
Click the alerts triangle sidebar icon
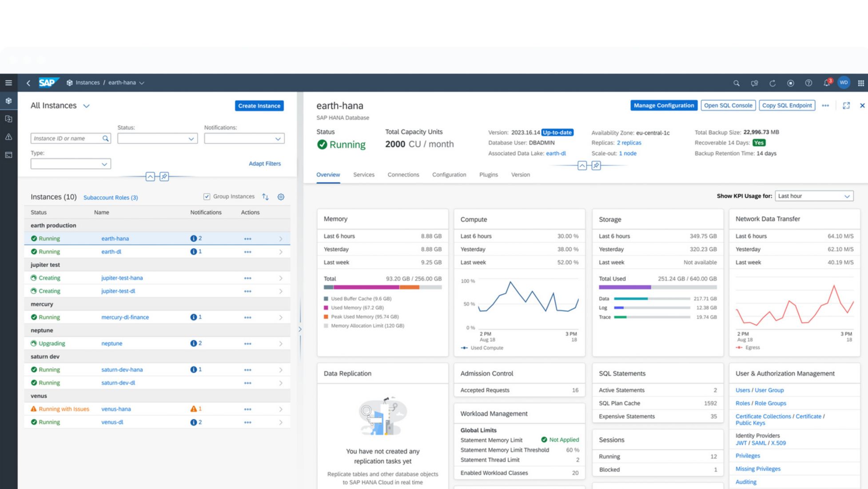click(8, 137)
